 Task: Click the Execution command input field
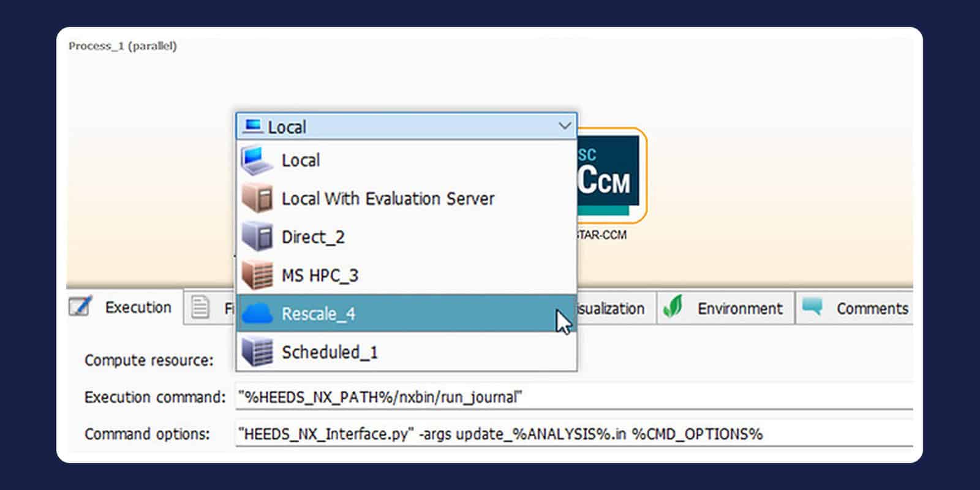coord(574,397)
